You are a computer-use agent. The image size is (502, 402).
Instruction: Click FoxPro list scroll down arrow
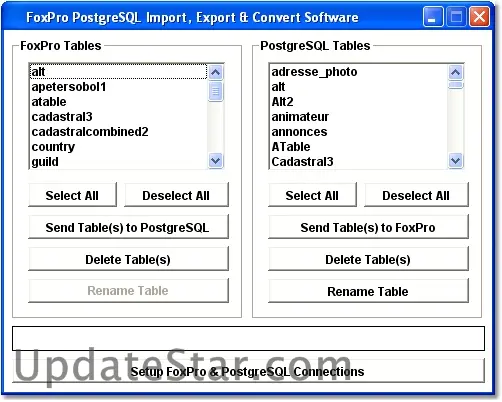[x=216, y=161]
